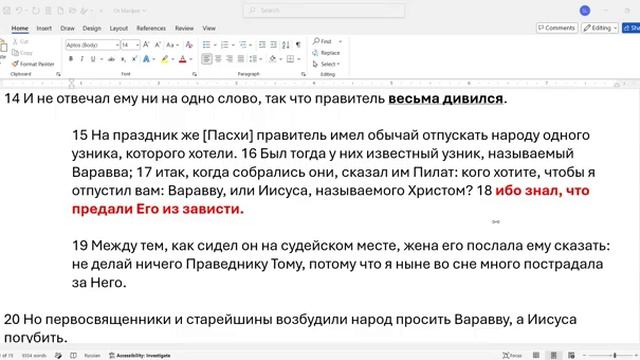Switch to the Layout tab
This screenshot has width=640, height=360.
point(118,28)
